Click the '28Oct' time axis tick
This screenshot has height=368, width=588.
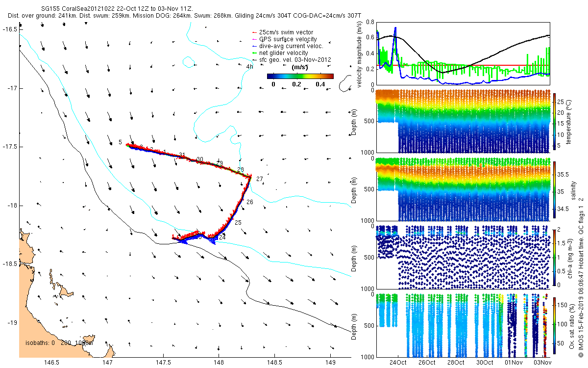point(456,362)
